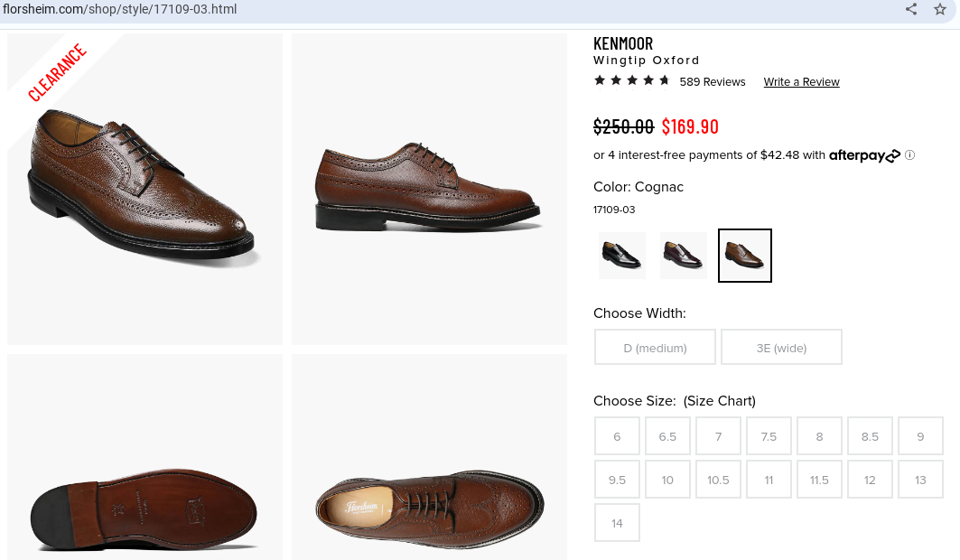Select size 6
The image size is (960, 560).
617,436
